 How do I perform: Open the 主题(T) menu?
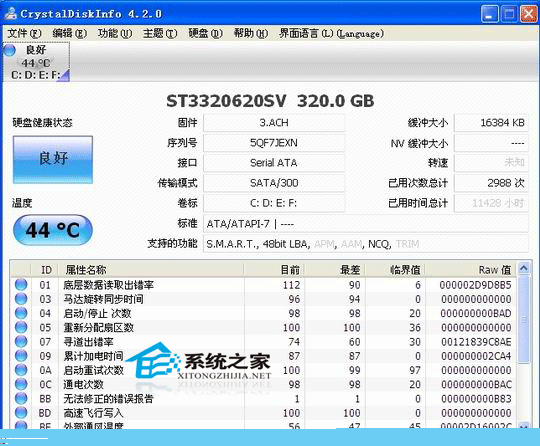[x=160, y=33]
